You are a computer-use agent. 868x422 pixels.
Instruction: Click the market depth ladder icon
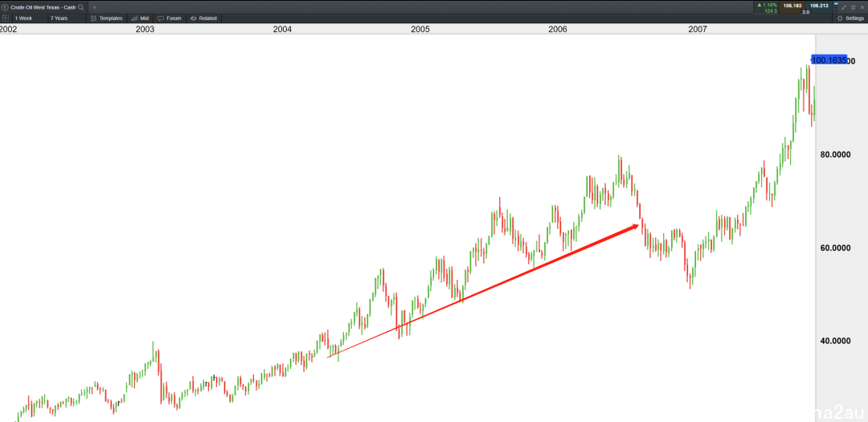(836, 7)
